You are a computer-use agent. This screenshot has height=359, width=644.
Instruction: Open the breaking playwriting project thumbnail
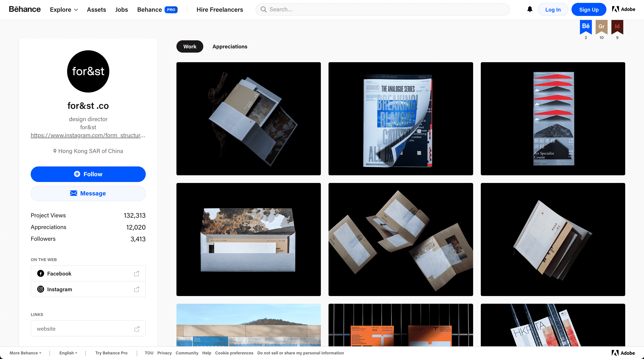coord(401,118)
